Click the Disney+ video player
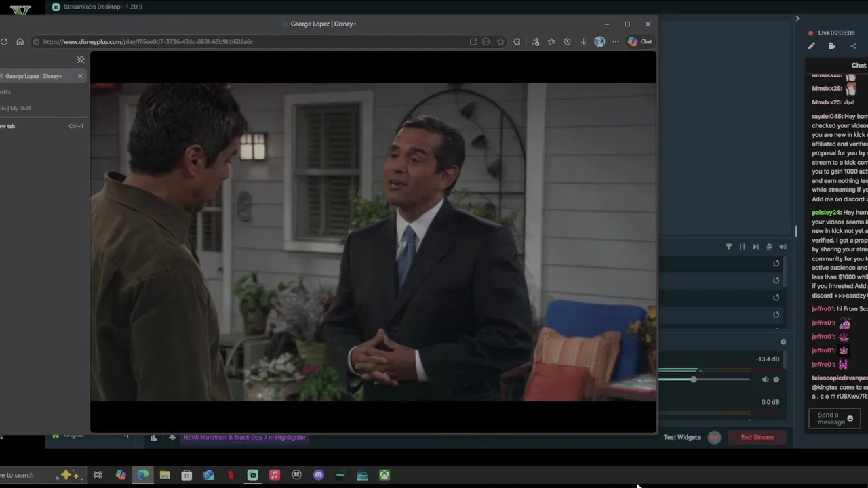The width and height of the screenshot is (868, 488). point(373,242)
